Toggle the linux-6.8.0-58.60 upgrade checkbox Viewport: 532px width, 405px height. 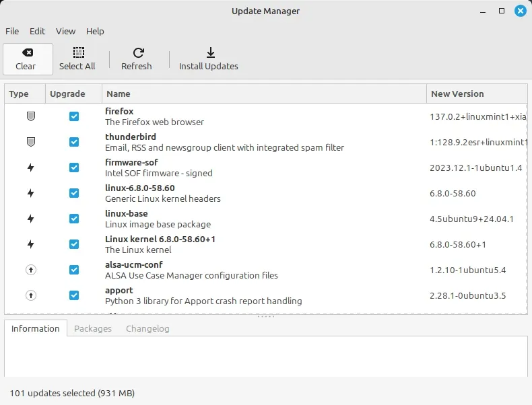(74, 193)
